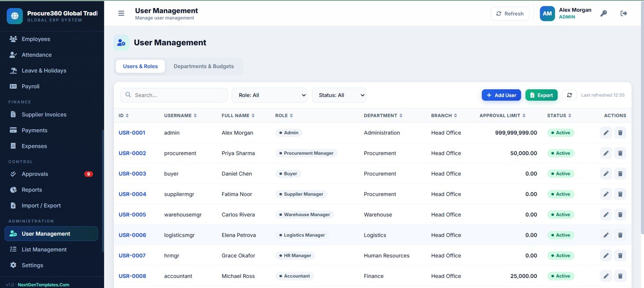Open Reports in the sidebar

point(51,190)
